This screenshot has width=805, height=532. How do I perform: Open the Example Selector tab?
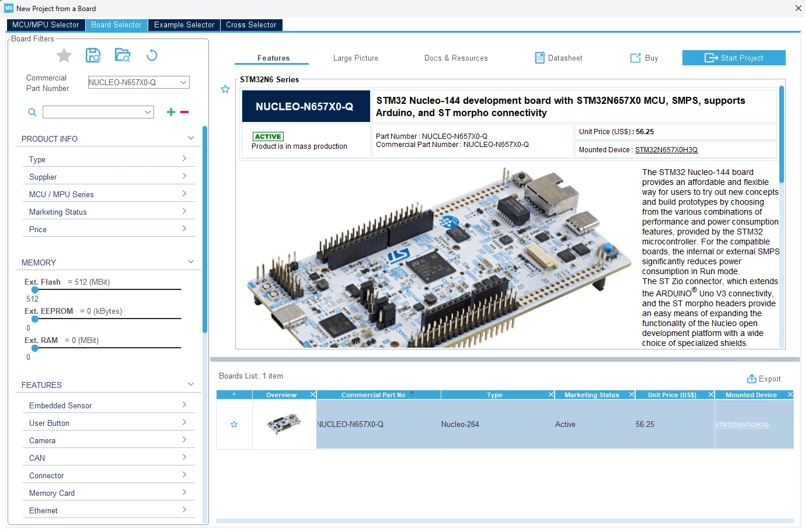click(184, 24)
